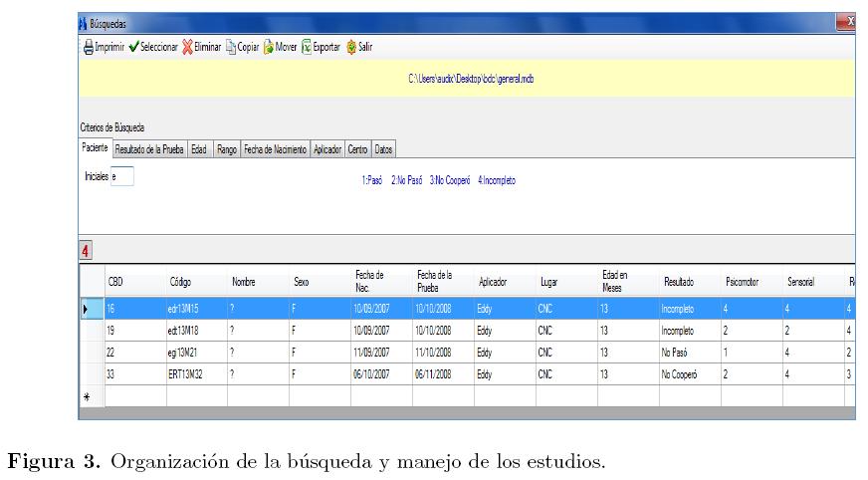Click the Copiar documents icon
Screen dimensions: 868x480
[231, 47]
